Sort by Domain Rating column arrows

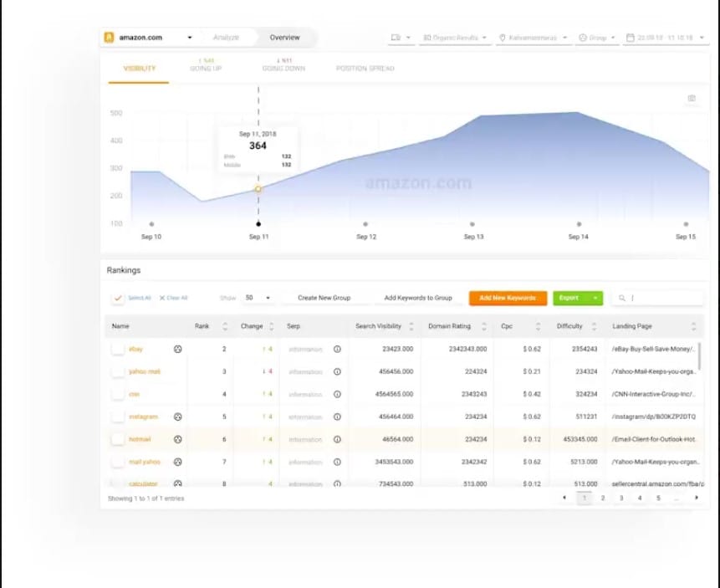484,326
